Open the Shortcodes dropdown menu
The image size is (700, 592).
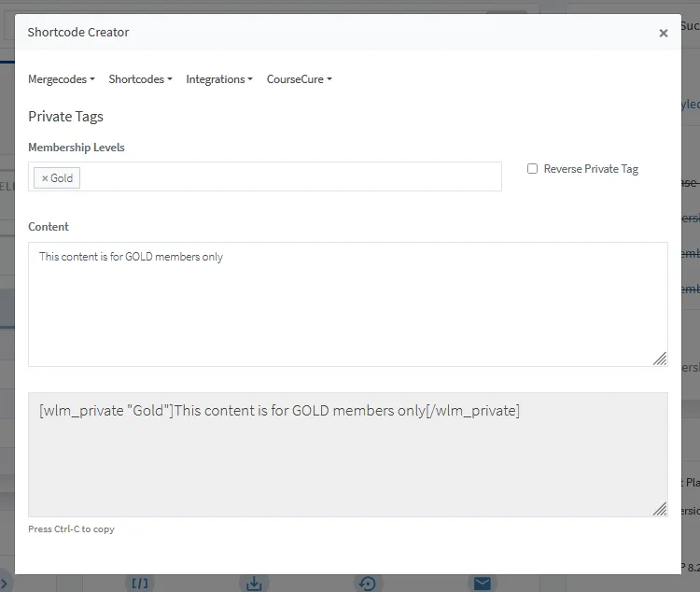140,79
